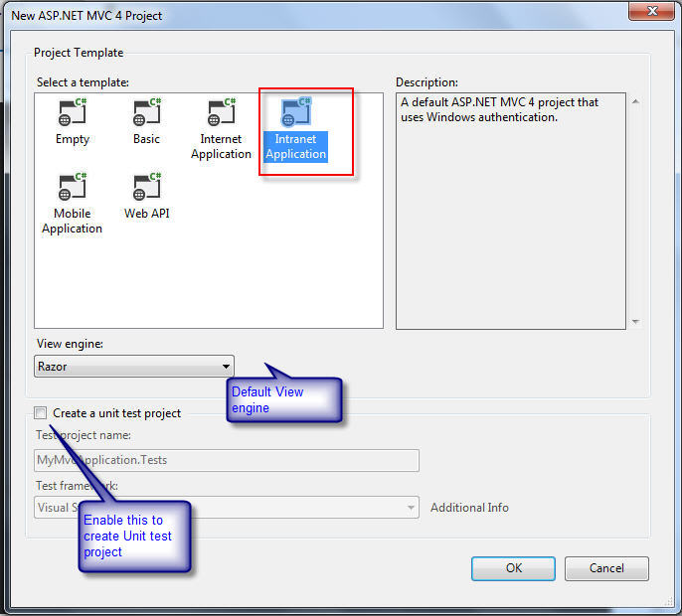Select the Empty project template icon
The height and width of the screenshot is (616, 682).
(73, 112)
